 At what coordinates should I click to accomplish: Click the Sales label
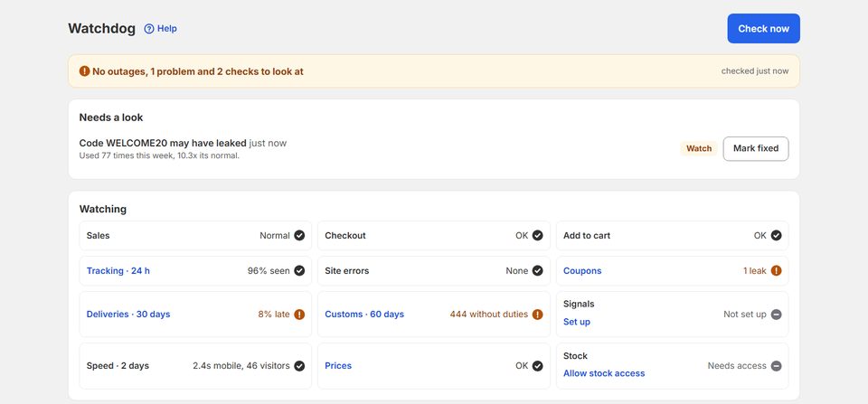click(x=98, y=235)
